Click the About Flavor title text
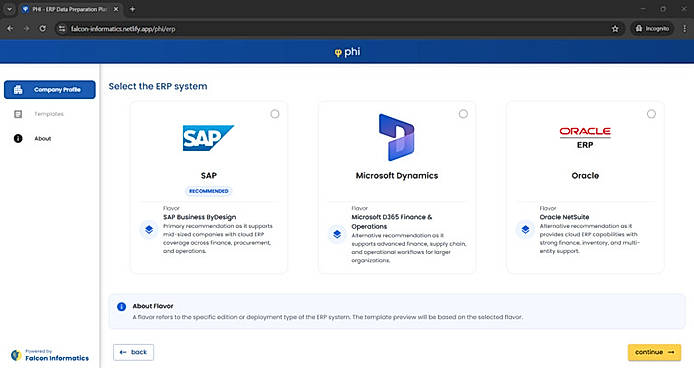This screenshot has height=368, width=694. [153, 306]
